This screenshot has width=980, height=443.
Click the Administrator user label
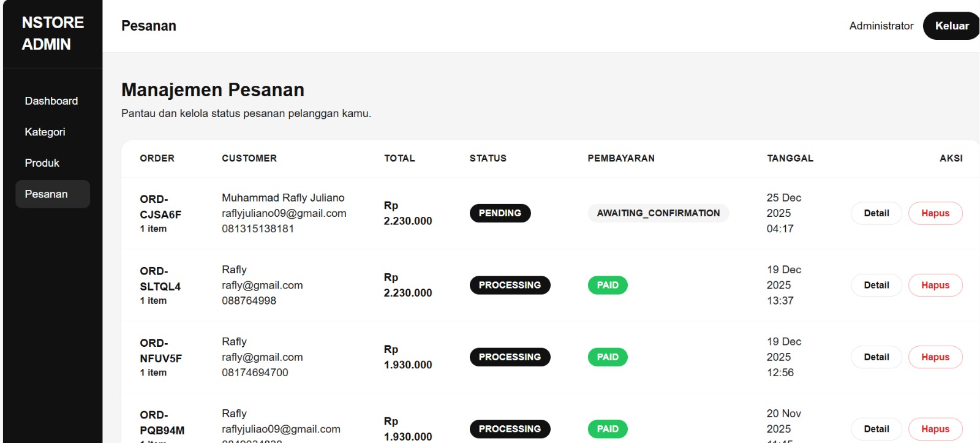tap(881, 26)
